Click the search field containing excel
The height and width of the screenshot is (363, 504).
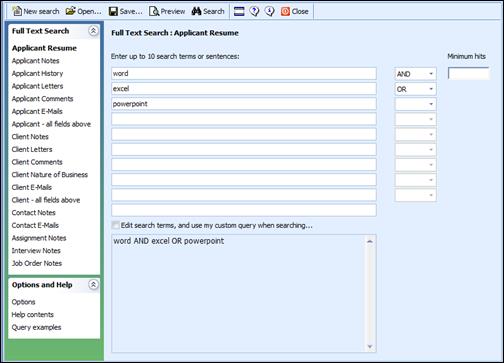pos(244,89)
